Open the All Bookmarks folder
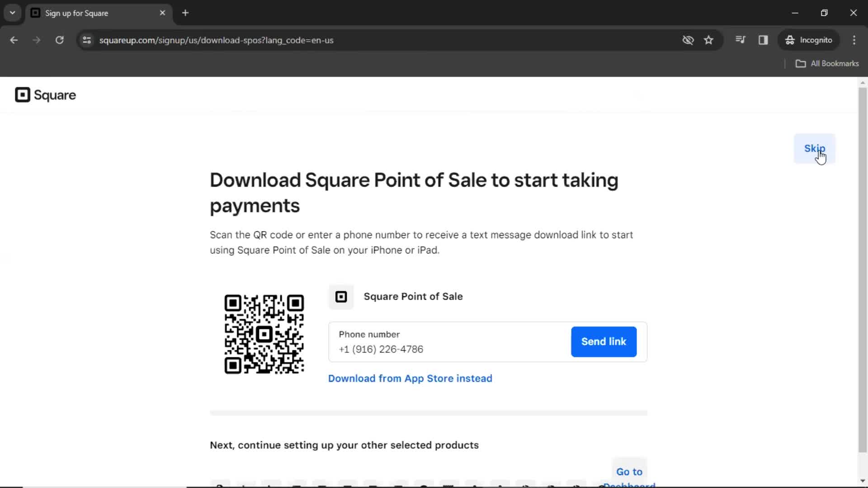The height and width of the screenshot is (488, 868). pyautogui.click(x=827, y=64)
